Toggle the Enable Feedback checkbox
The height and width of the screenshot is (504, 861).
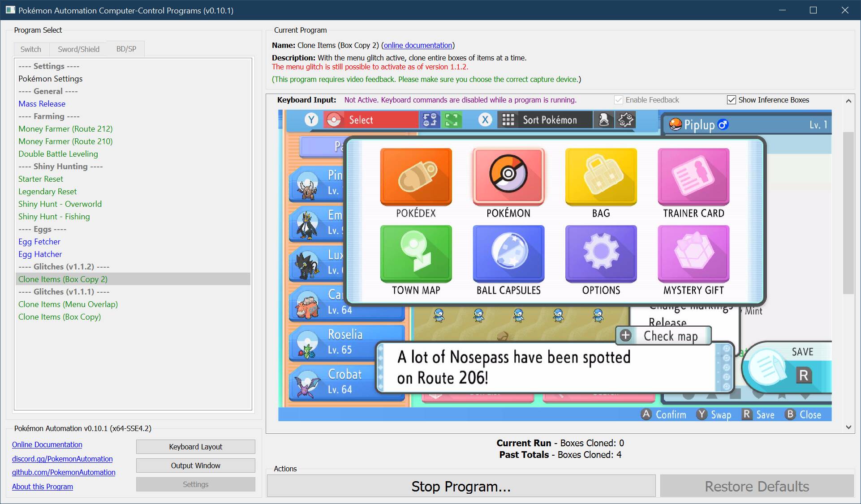tap(619, 100)
